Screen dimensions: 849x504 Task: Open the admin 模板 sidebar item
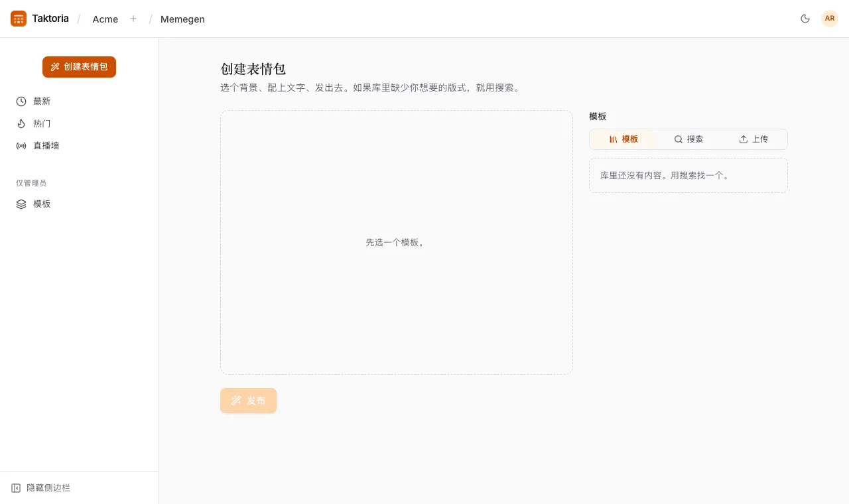point(80,204)
